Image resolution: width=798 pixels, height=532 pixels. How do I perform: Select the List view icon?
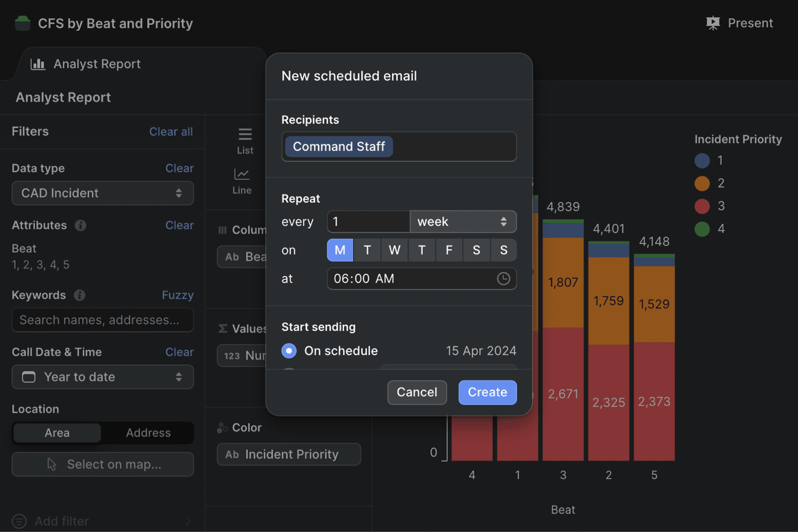point(245,135)
